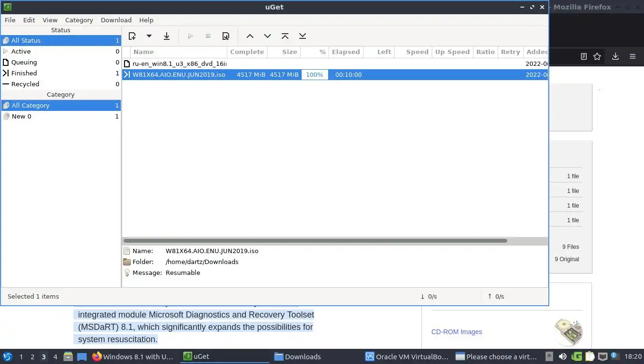Select the New 0 category
Screen dimensions: 644x364
pos(61,116)
